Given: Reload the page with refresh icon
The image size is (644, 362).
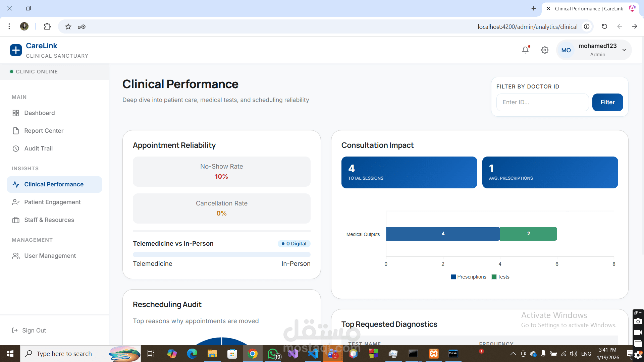Looking at the screenshot, I should point(604,26).
